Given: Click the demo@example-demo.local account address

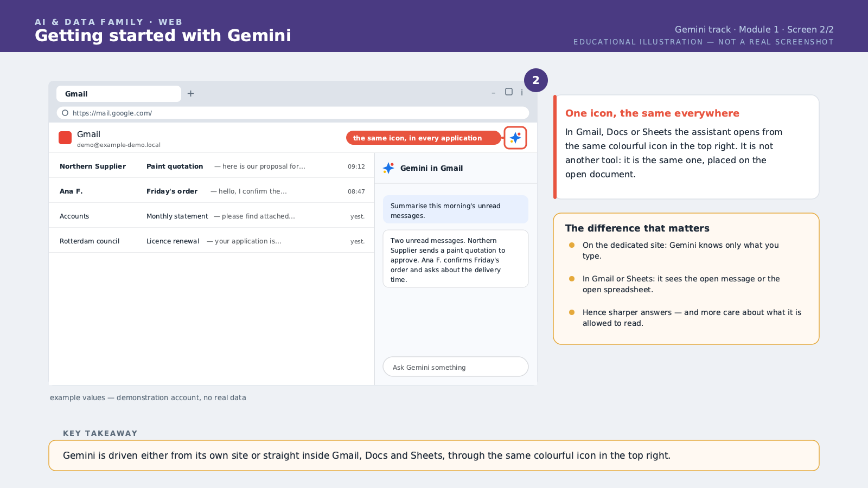Looking at the screenshot, I should (x=119, y=145).
